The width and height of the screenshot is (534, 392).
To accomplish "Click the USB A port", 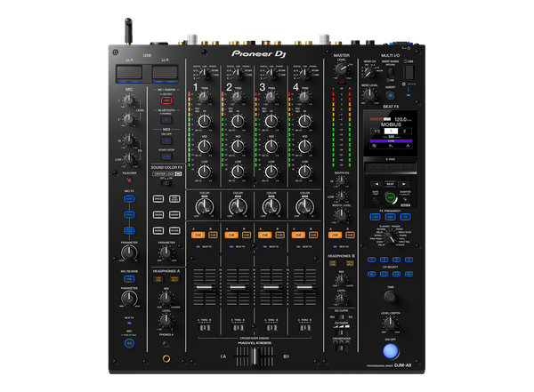I will coord(129,73).
